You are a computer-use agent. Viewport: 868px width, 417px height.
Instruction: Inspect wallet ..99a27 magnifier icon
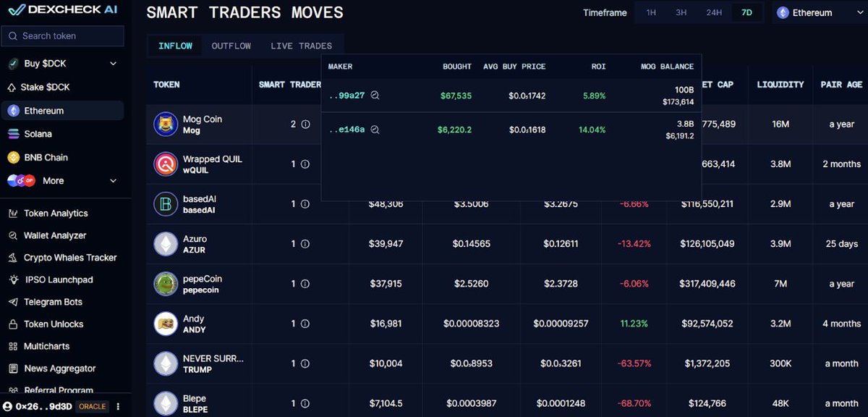(x=375, y=96)
